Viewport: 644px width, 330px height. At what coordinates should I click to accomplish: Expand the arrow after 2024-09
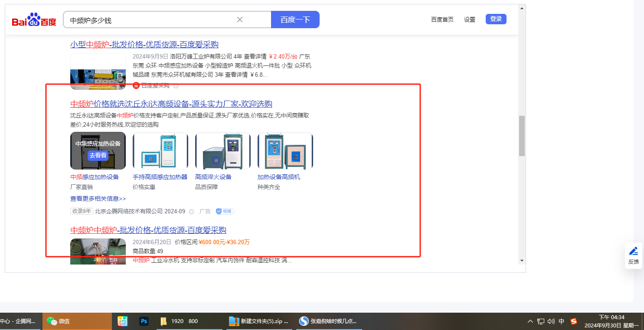191,212
